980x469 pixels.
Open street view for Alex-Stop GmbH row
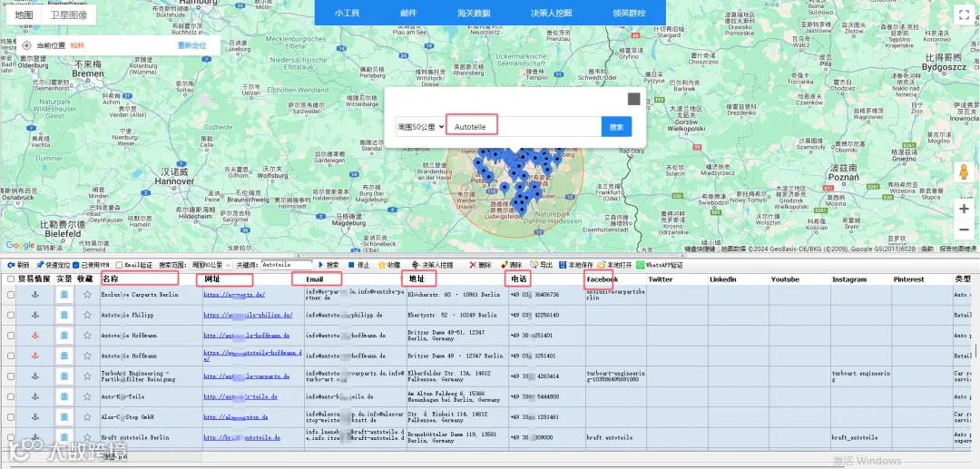[x=64, y=416]
